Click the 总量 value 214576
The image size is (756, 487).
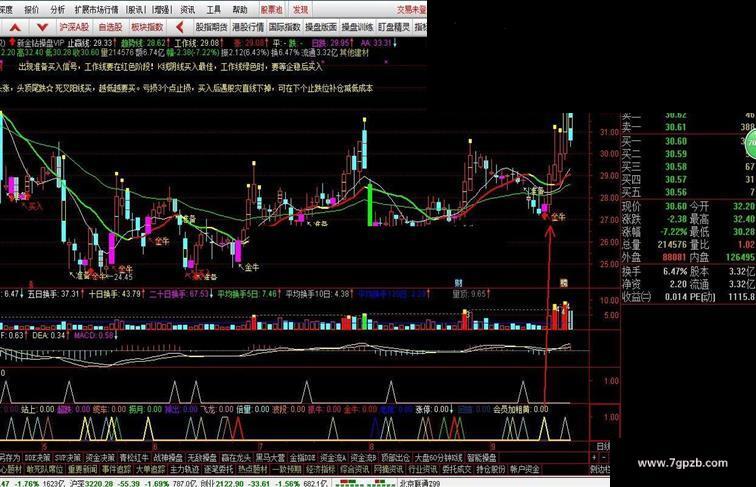[672, 244]
